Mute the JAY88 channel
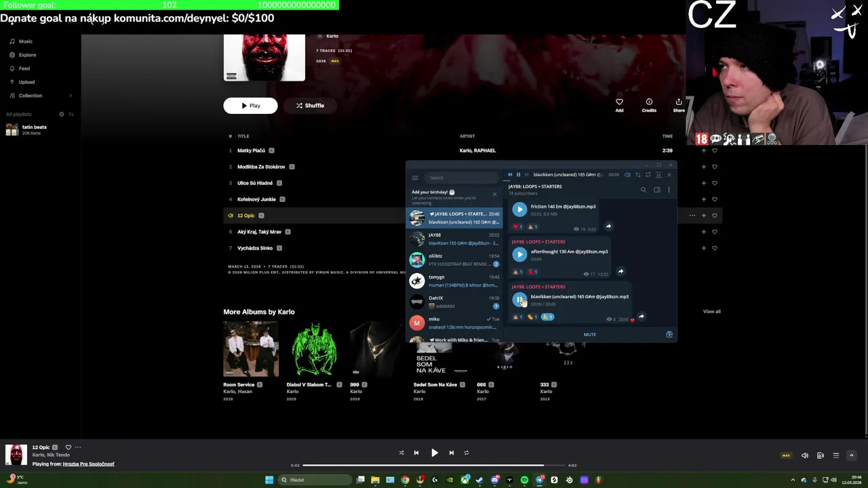 click(590, 334)
